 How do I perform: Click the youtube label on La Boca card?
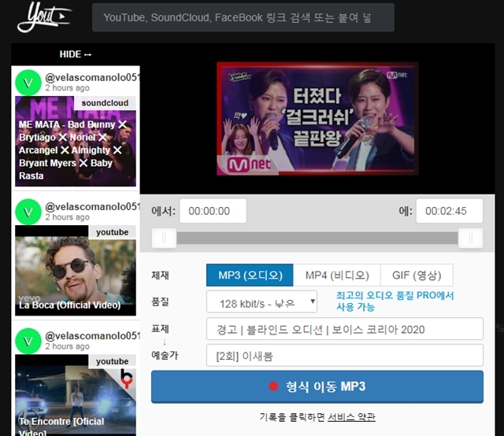point(112,232)
